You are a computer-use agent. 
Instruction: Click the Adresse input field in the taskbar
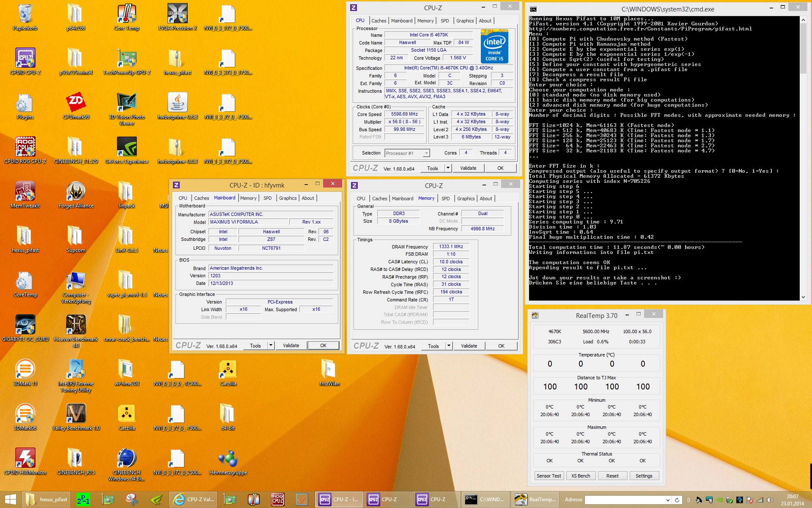tap(625, 500)
